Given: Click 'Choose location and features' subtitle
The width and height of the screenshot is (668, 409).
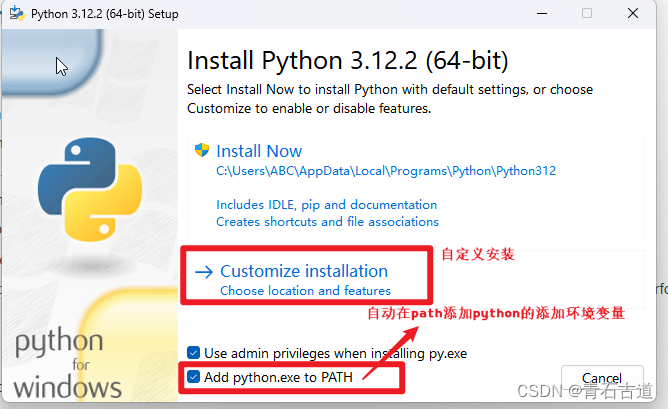Looking at the screenshot, I should (x=305, y=291).
